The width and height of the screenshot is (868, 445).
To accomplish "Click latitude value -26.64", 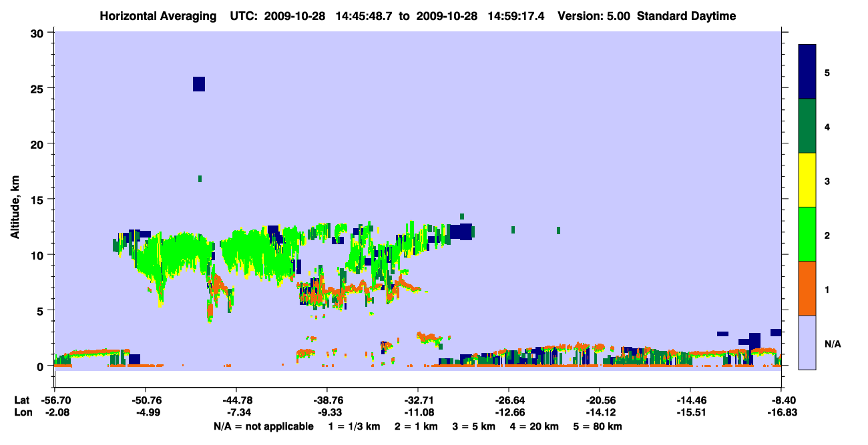I will pyautogui.click(x=508, y=400).
